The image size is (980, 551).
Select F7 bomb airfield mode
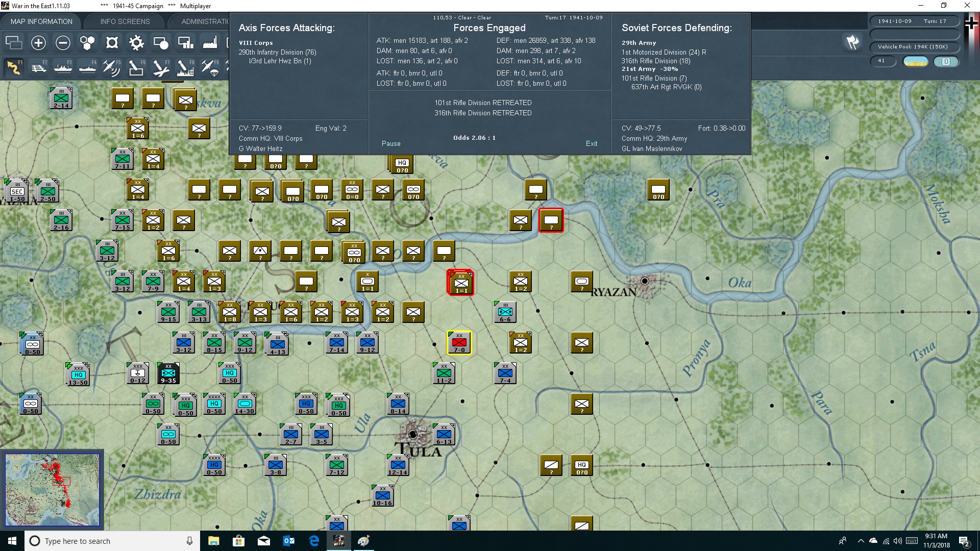pyautogui.click(x=161, y=67)
